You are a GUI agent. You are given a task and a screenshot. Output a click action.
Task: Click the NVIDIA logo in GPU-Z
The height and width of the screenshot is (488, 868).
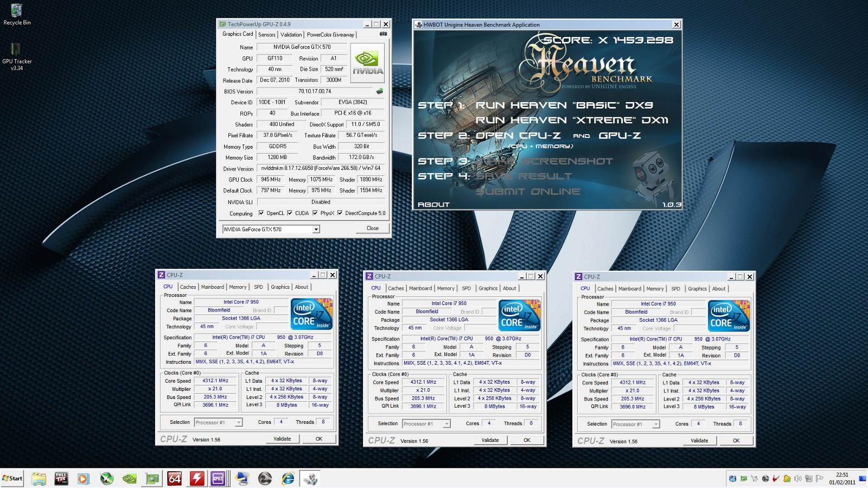coord(368,62)
